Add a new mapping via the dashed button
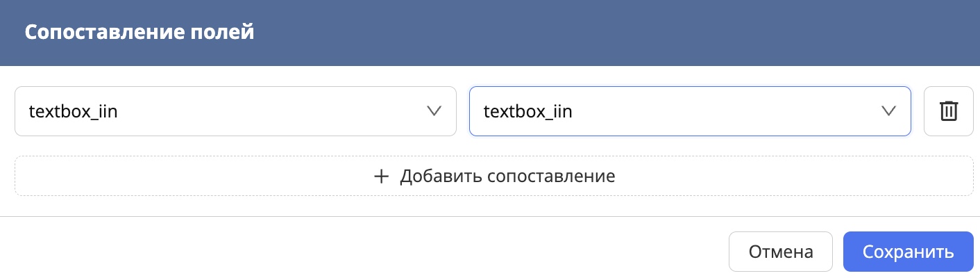980x278 pixels. click(x=493, y=177)
